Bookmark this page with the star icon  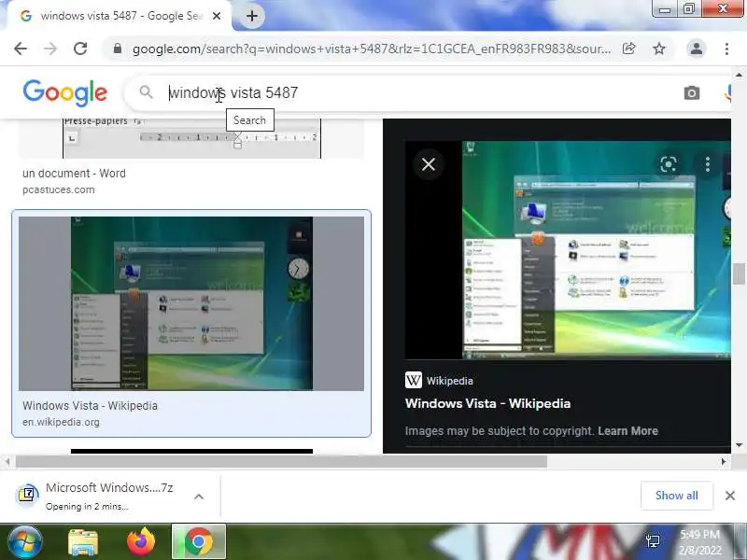click(x=659, y=49)
